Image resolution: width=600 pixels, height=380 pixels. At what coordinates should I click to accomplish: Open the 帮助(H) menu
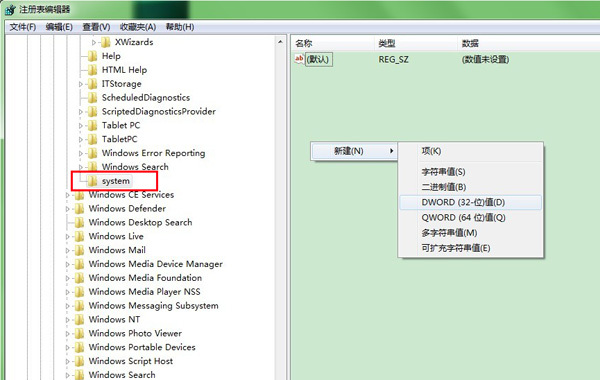click(x=180, y=27)
